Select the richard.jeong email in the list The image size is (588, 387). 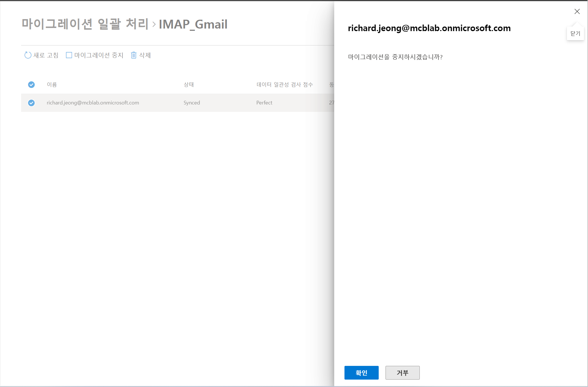point(93,103)
